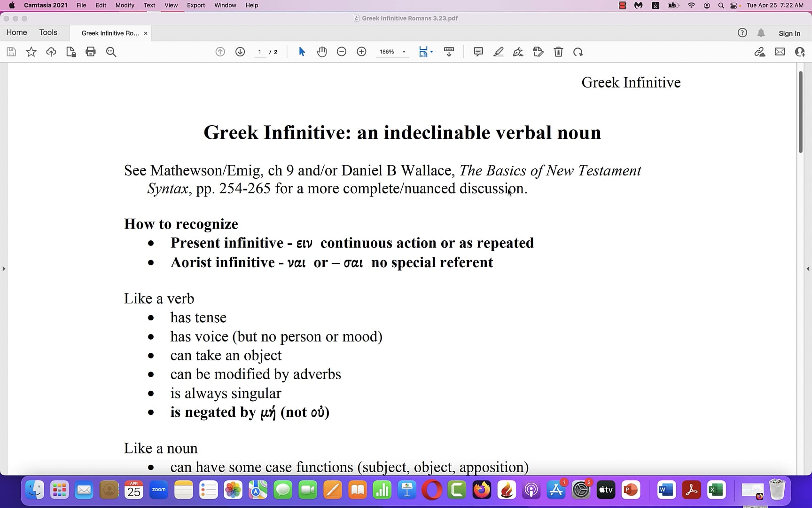
Task: Save the PDF file
Action: 11,52
